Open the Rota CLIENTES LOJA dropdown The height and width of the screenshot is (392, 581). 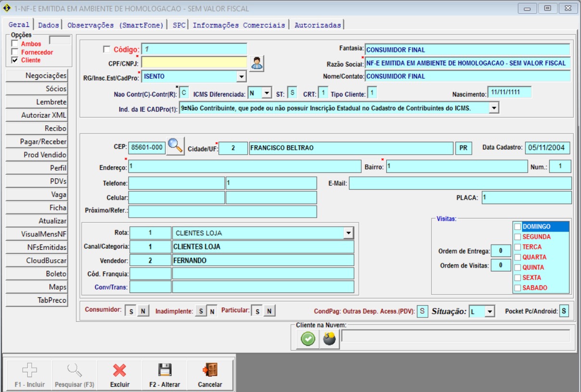(348, 233)
